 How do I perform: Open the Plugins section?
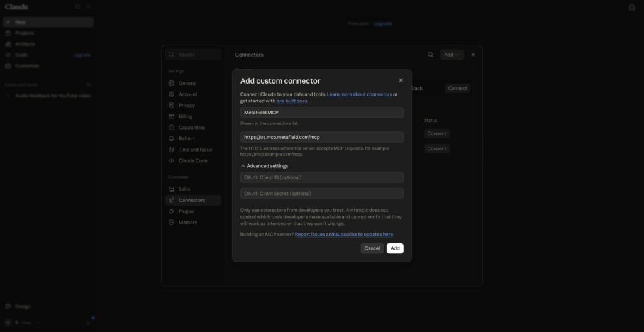[193, 211]
